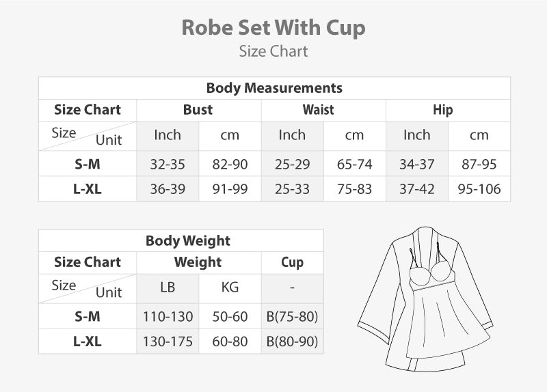The width and height of the screenshot is (547, 392).
Task: Click the S-M waist cm value 65-74
Action: coord(354,165)
